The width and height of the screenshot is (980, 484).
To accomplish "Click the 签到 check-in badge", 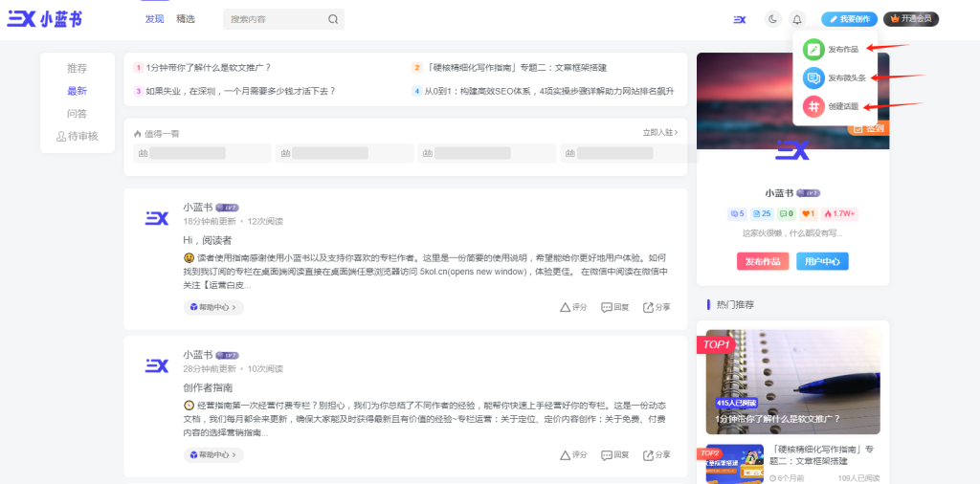I will (868, 127).
